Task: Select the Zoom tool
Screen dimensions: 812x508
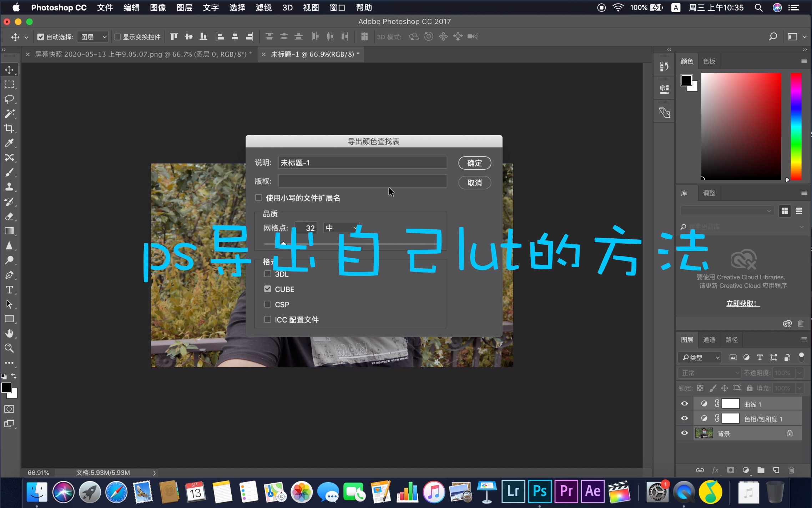Action: coord(9,348)
